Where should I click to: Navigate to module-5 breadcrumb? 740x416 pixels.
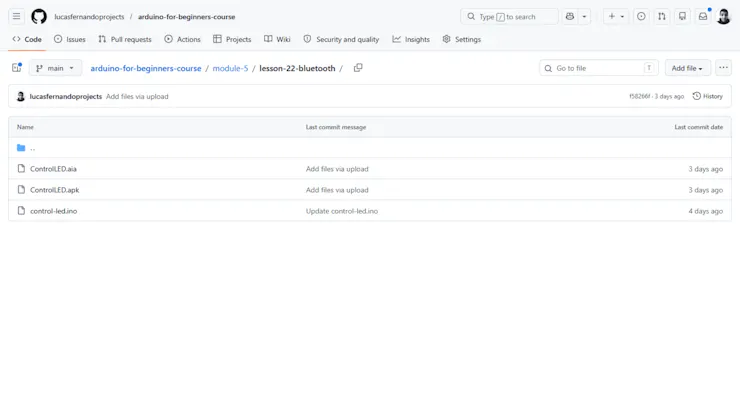230,68
